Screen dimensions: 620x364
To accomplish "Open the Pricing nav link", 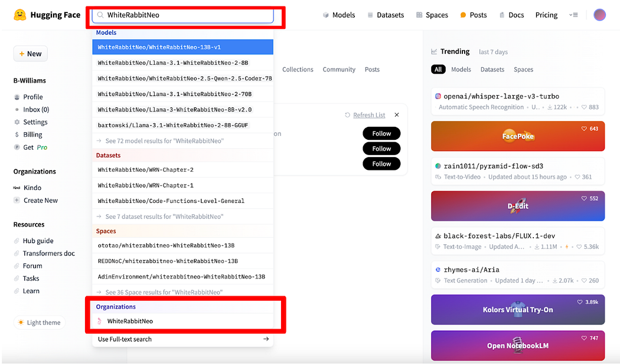I will (x=546, y=15).
